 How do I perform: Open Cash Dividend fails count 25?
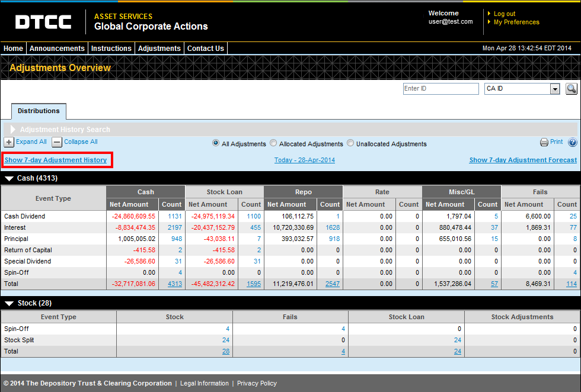pos(573,216)
